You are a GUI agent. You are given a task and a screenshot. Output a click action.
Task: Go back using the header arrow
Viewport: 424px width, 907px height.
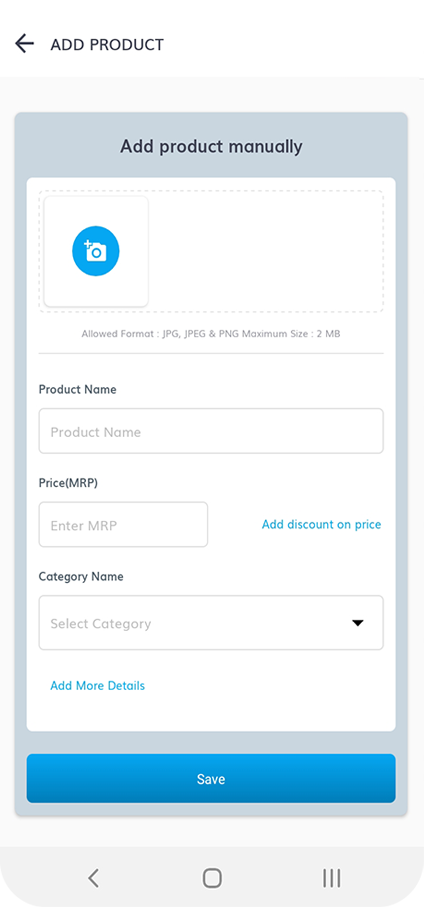[24, 43]
